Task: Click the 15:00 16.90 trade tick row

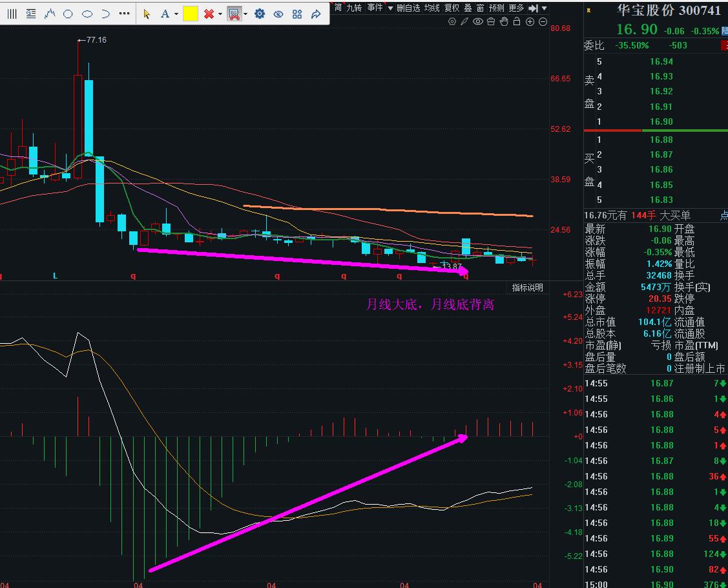Action: click(656, 584)
